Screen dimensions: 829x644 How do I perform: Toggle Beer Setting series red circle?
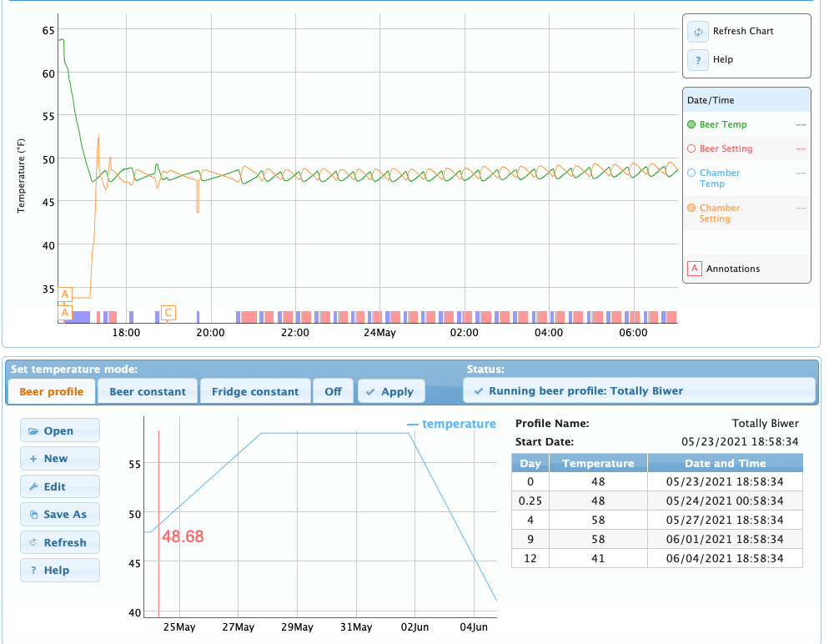691,148
